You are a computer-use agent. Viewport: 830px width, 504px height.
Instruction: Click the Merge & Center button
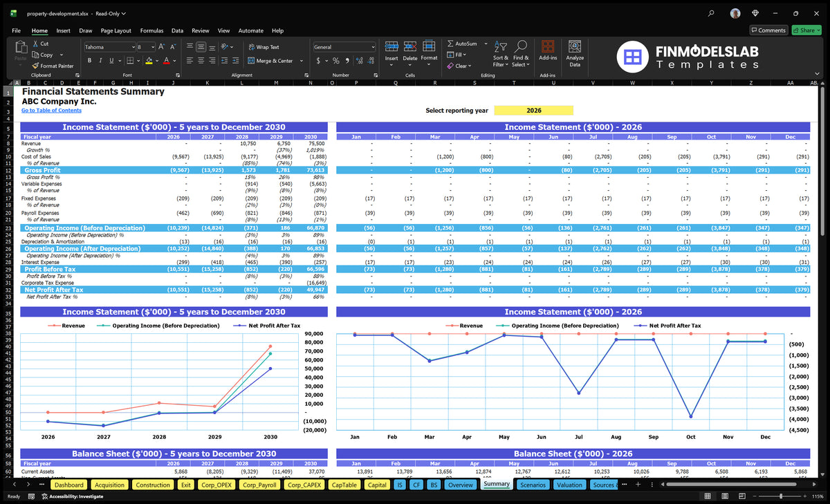270,61
